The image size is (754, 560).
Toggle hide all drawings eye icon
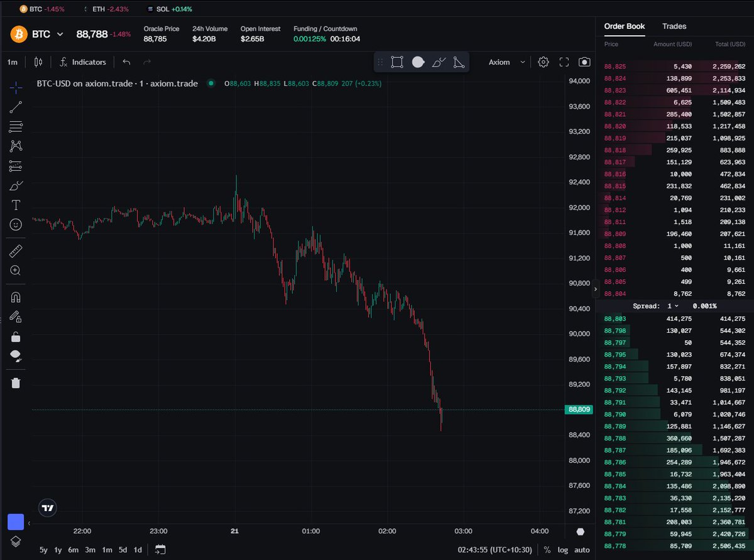click(x=16, y=356)
